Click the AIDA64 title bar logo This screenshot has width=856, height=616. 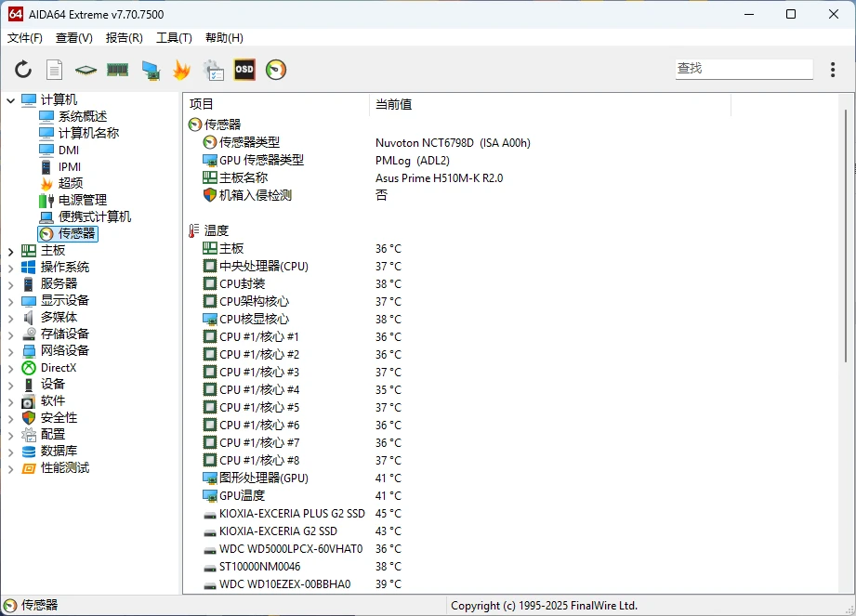point(16,14)
